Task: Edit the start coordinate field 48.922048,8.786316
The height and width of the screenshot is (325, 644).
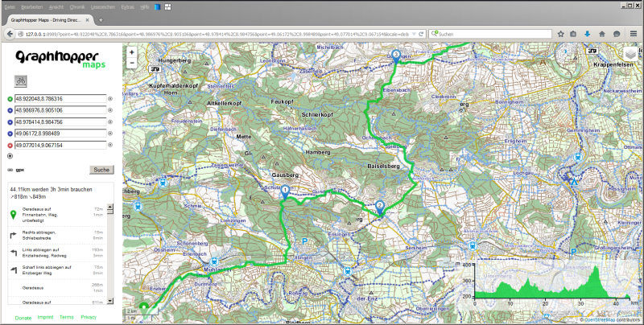Action: [60, 99]
